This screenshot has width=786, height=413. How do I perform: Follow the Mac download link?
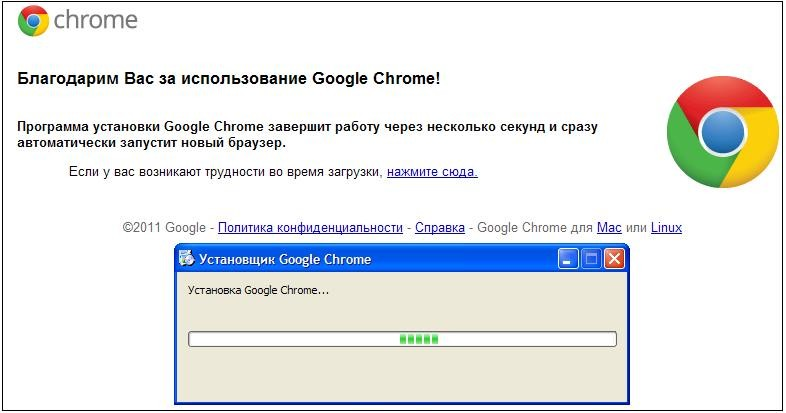pyautogui.click(x=609, y=228)
